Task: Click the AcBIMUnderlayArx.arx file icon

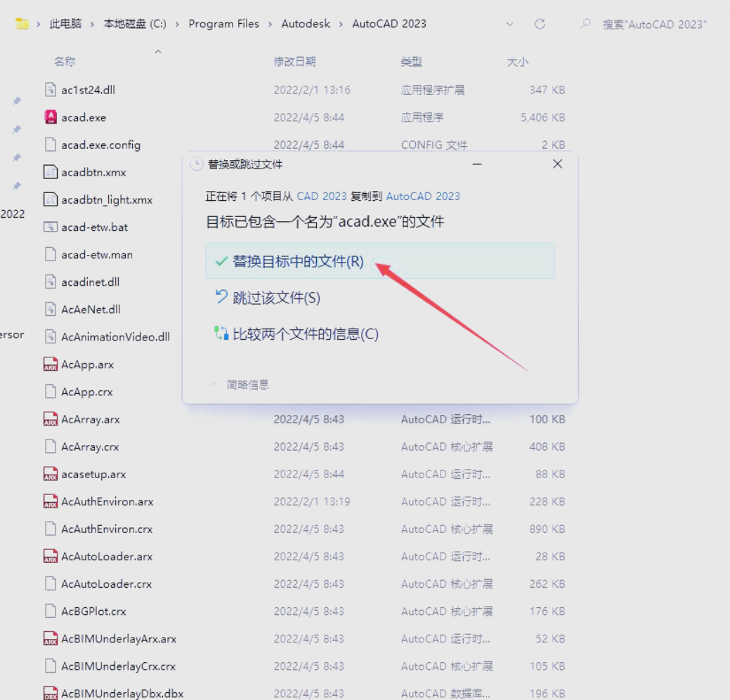Action: pos(51,638)
